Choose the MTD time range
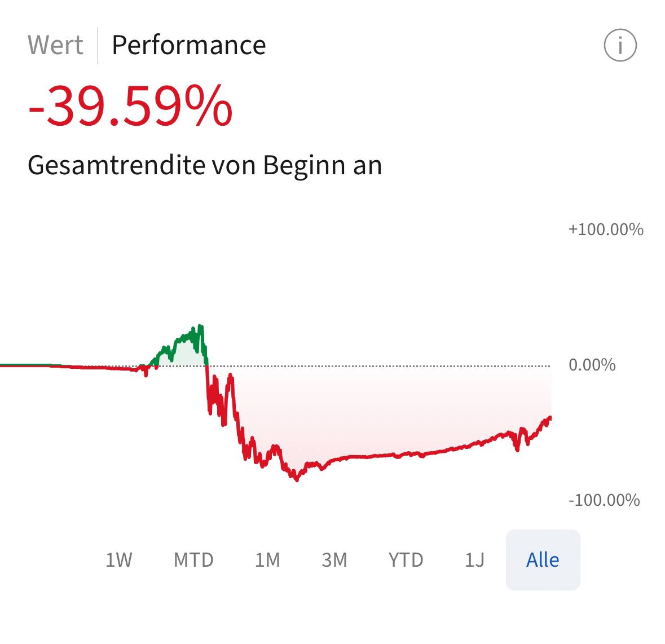 click(x=193, y=560)
